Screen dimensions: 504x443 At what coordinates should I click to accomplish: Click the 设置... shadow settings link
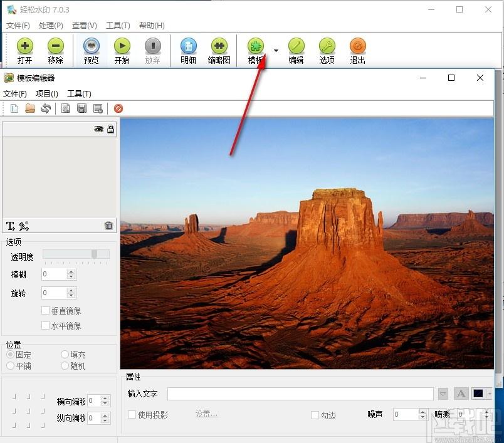206,414
